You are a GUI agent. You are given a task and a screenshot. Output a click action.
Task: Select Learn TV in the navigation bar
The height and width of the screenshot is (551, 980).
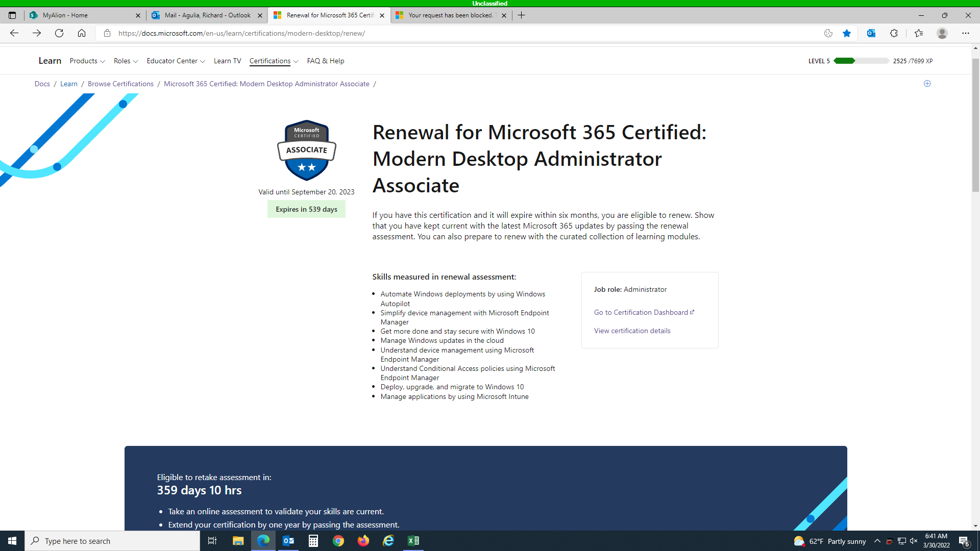click(227, 61)
